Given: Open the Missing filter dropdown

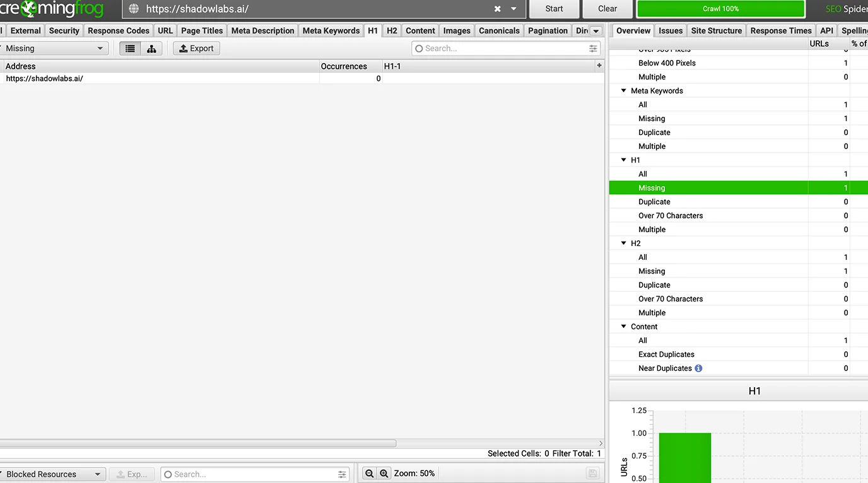Looking at the screenshot, I should pyautogui.click(x=53, y=49).
